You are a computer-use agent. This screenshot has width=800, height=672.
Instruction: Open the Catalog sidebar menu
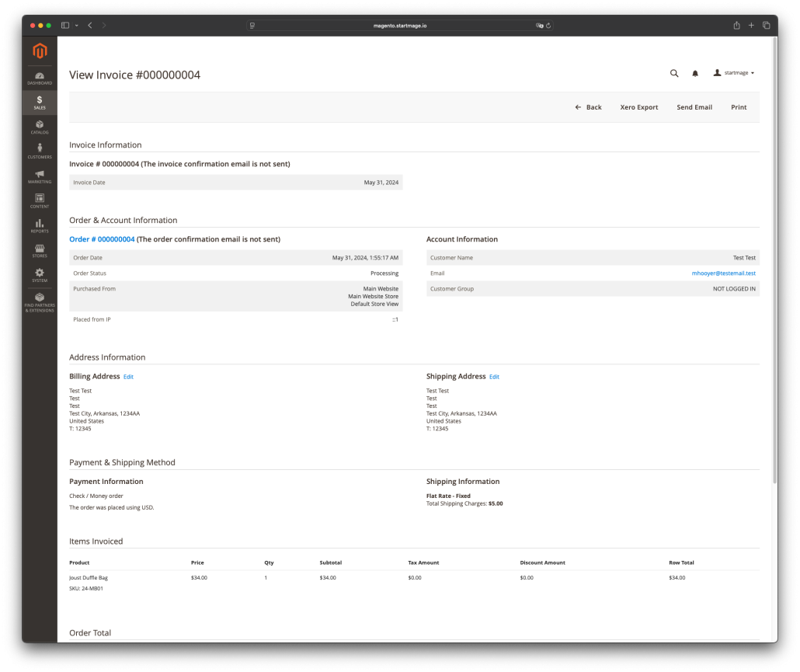click(x=40, y=127)
